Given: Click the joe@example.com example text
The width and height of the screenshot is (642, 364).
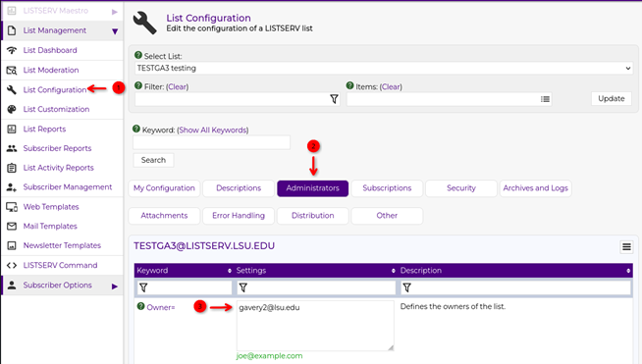Looking at the screenshot, I should coord(269,356).
